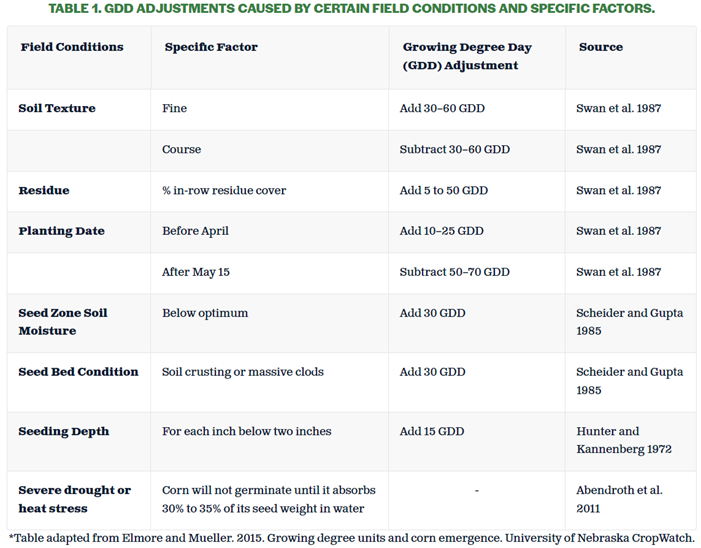Select the Field Conditions column header
This screenshot has width=701, height=548.
[x=72, y=47]
